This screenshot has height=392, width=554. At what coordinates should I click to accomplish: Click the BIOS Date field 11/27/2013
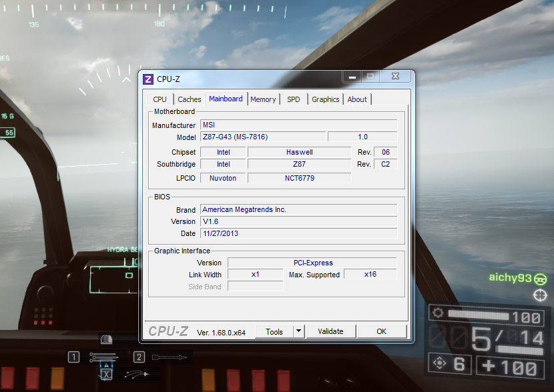[x=299, y=233]
